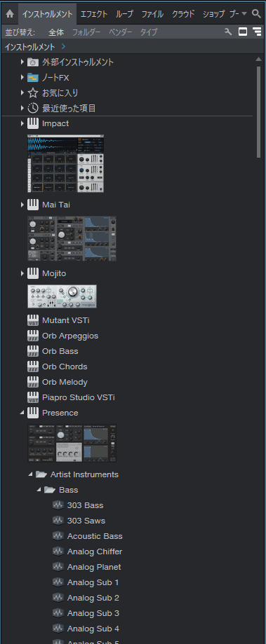Viewport: 266px width, 644px height.
Task: Click the wrench settings icon
Action: point(228,32)
